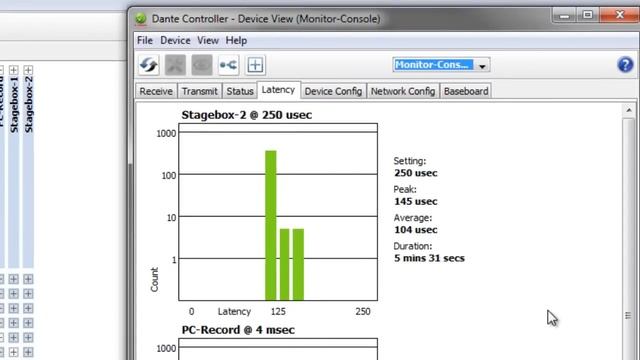
Task: Click the "Stagebox-2 @ 250 usec" chart title
Action: click(247, 115)
